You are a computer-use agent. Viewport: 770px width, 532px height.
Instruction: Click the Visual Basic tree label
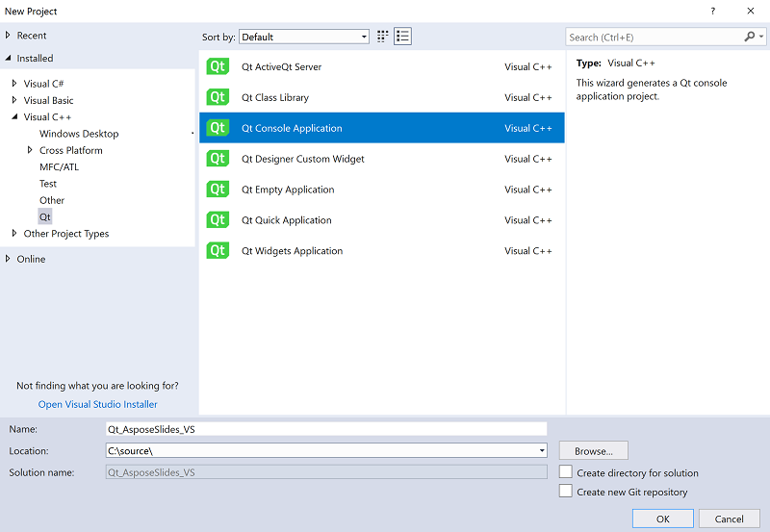[49, 100]
